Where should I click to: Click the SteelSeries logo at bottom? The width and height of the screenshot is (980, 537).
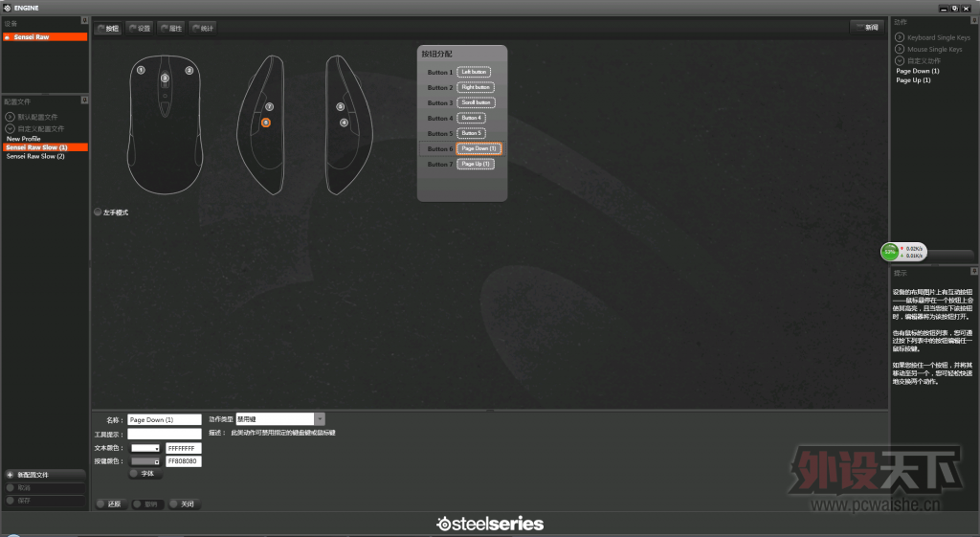point(490,524)
